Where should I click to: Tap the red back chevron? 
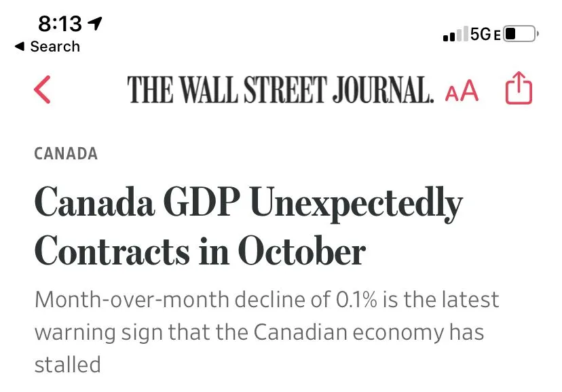[42, 90]
